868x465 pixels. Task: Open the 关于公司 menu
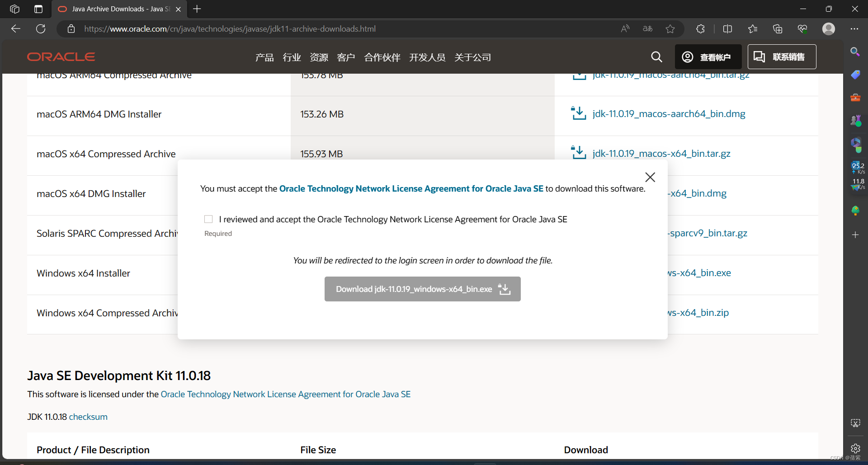coord(472,57)
